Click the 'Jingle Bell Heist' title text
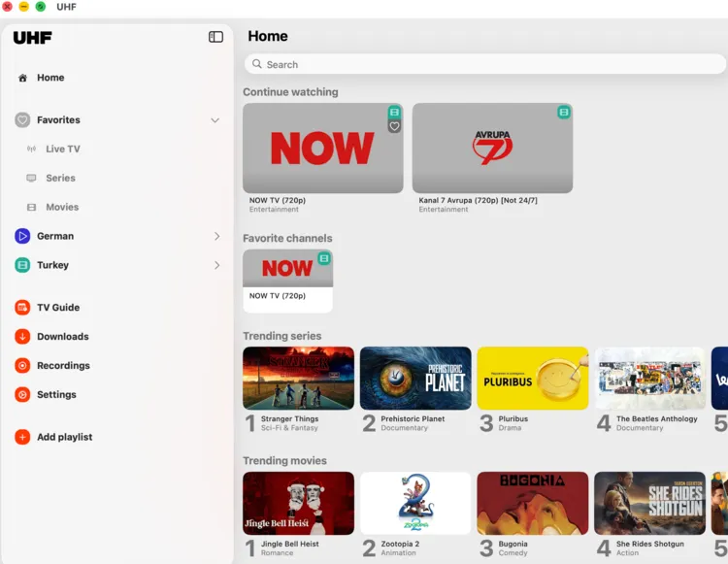Viewport: 728px width, 564px height. click(289, 544)
